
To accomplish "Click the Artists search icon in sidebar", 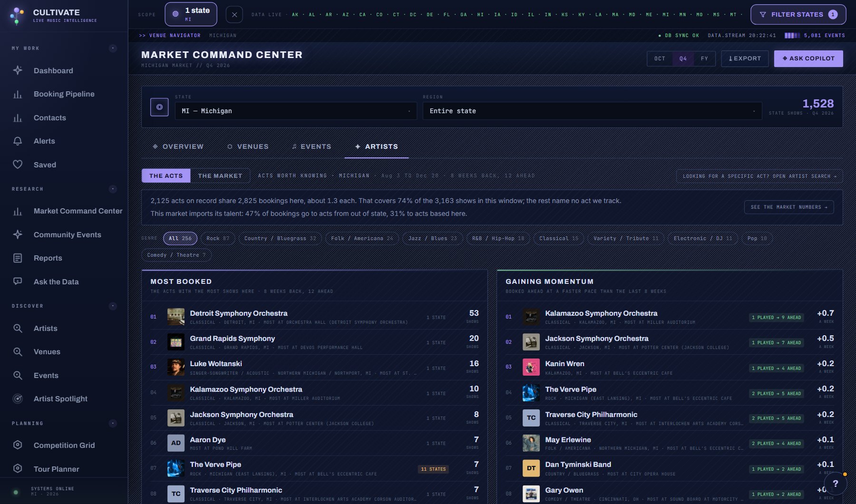I will 18,328.
